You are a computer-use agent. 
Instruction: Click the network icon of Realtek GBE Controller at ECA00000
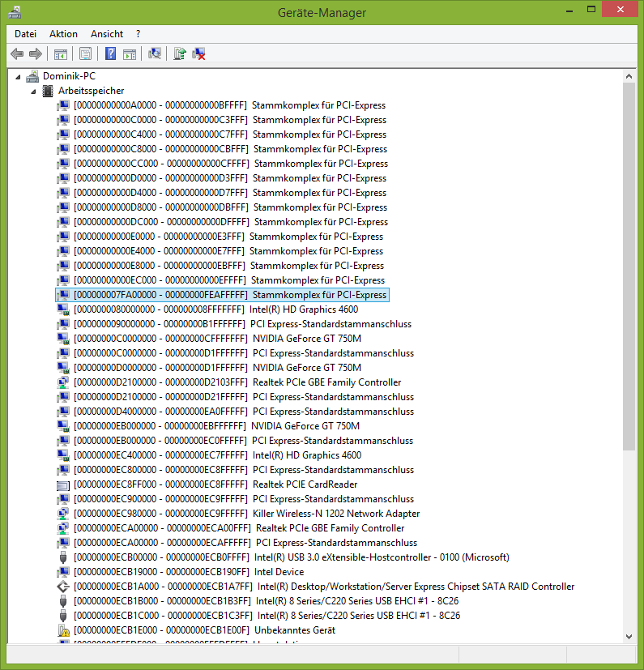[x=63, y=528]
